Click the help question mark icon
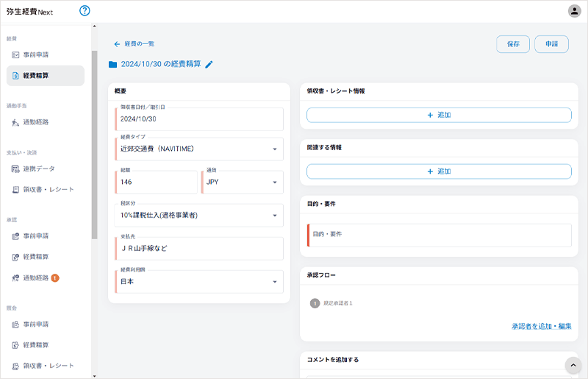The width and height of the screenshot is (588, 379). point(85,10)
